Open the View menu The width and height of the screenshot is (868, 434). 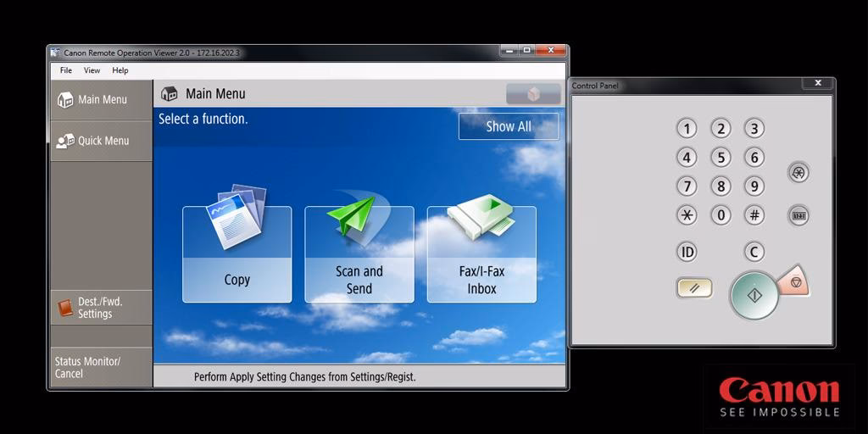pos(92,70)
